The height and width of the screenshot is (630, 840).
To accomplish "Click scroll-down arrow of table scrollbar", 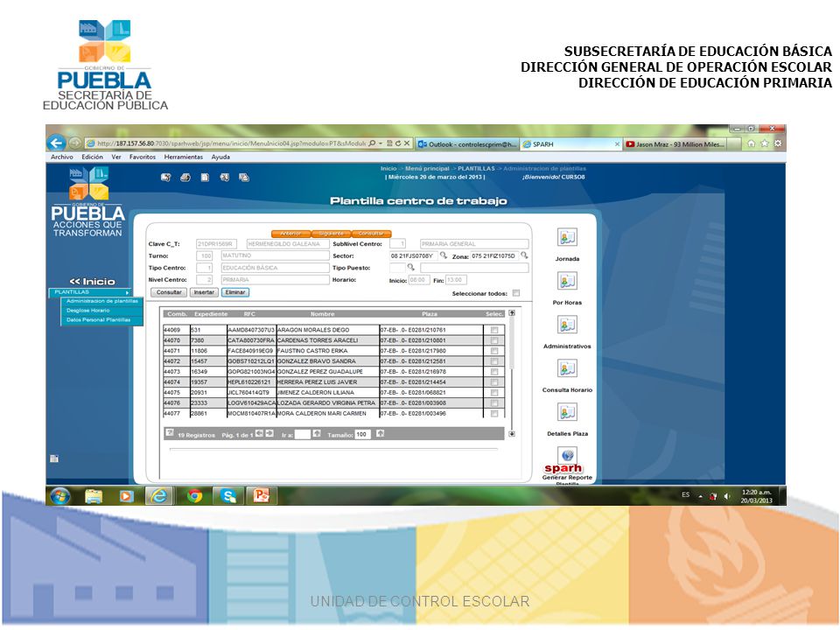I will (x=512, y=434).
